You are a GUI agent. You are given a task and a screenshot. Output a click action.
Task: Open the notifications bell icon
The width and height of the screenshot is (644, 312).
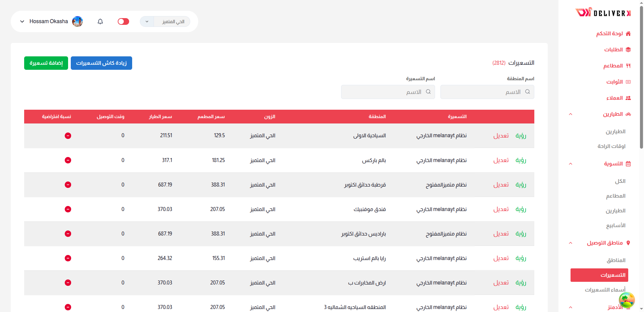100,21
